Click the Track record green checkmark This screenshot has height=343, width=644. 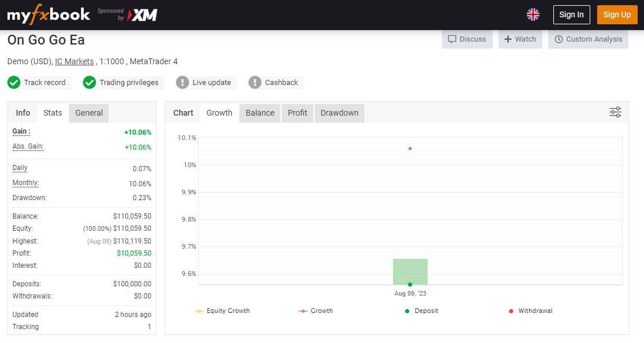point(14,83)
